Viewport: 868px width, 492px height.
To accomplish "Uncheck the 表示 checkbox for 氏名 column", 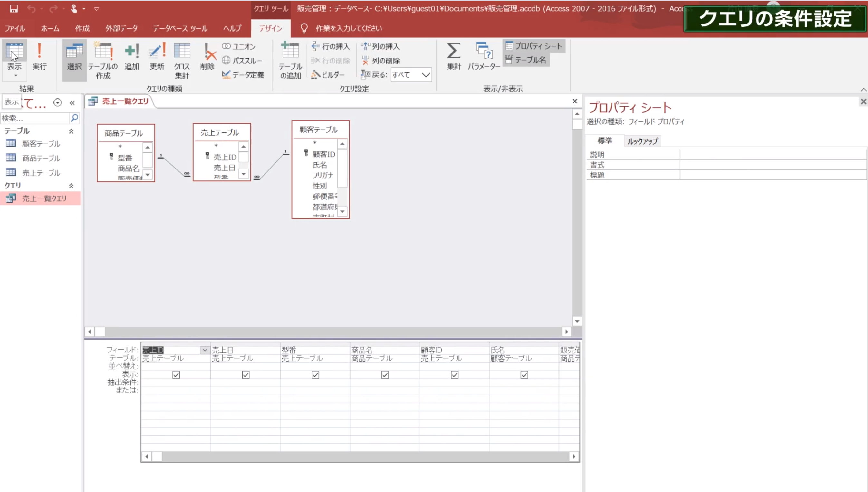I will (524, 375).
